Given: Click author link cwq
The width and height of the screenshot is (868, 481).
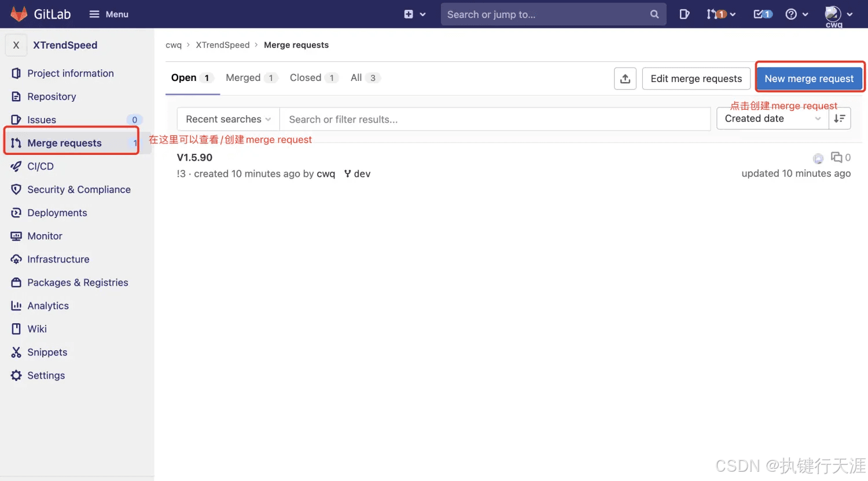Looking at the screenshot, I should [326, 174].
